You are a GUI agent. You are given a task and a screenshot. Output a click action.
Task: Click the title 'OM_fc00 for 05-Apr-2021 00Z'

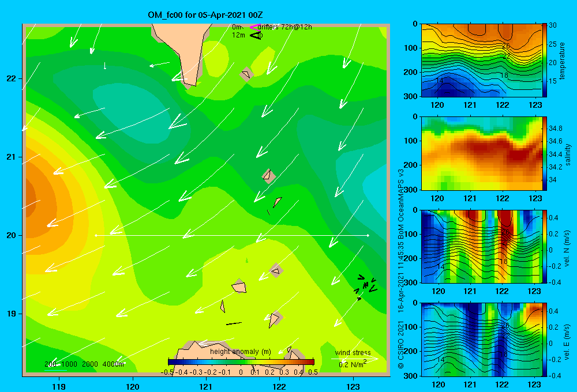pyautogui.click(x=205, y=15)
